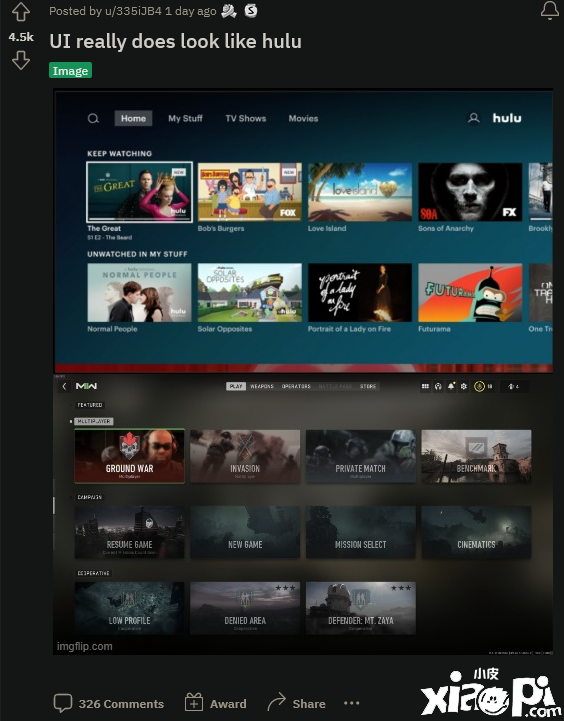Click the Hulu search magnifier icon
Screen dimensions: 564x721
point(93,119)
